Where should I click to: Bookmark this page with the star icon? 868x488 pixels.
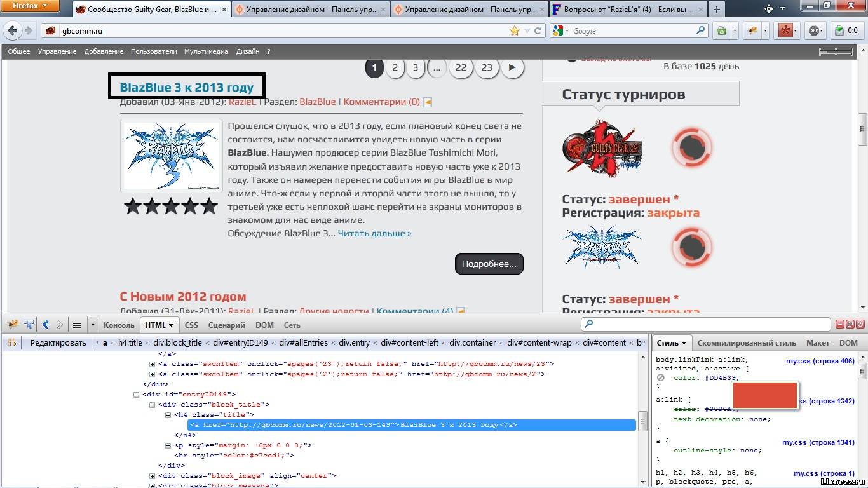[x=514, y=30]
